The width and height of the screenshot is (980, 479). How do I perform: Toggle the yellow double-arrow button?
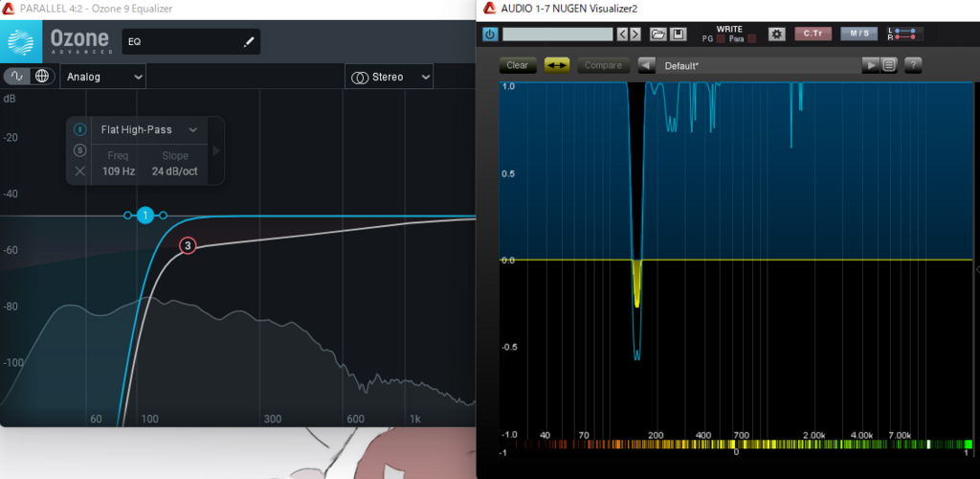(x=557, y=65)
